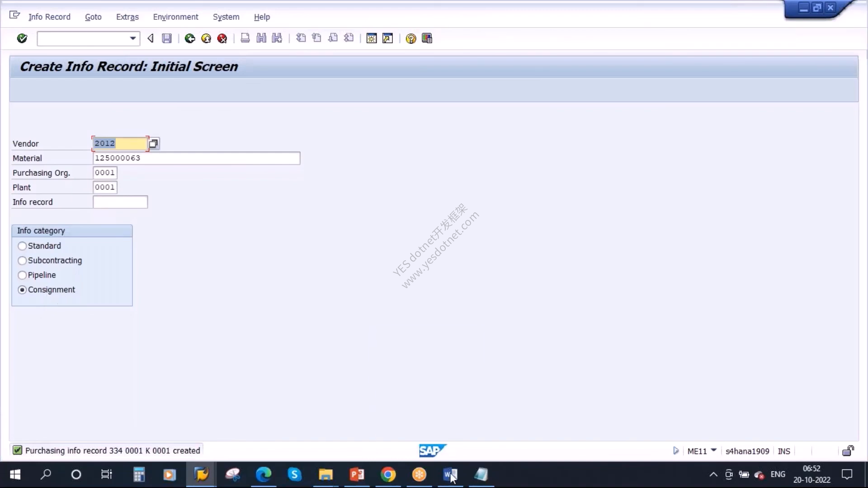The height and width of the screenshot is (488, 868).
Task: Click the red Cancel icon
Action: (222, 38)
